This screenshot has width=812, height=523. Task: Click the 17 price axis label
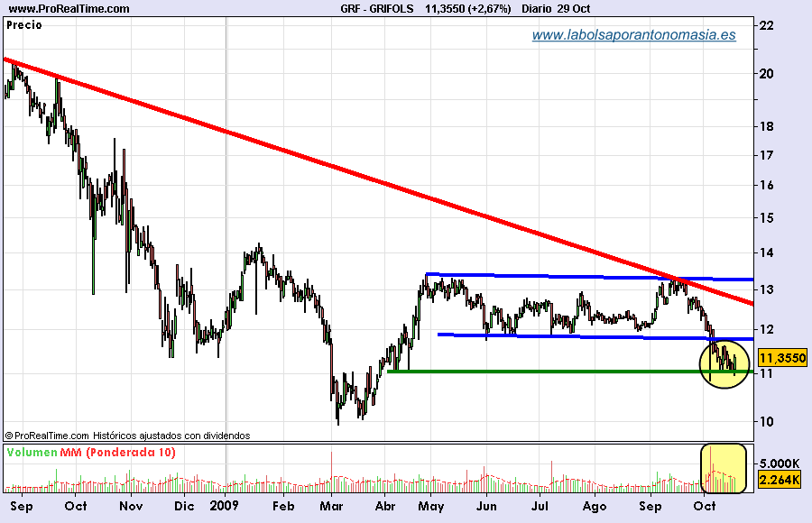pos(766,155)
